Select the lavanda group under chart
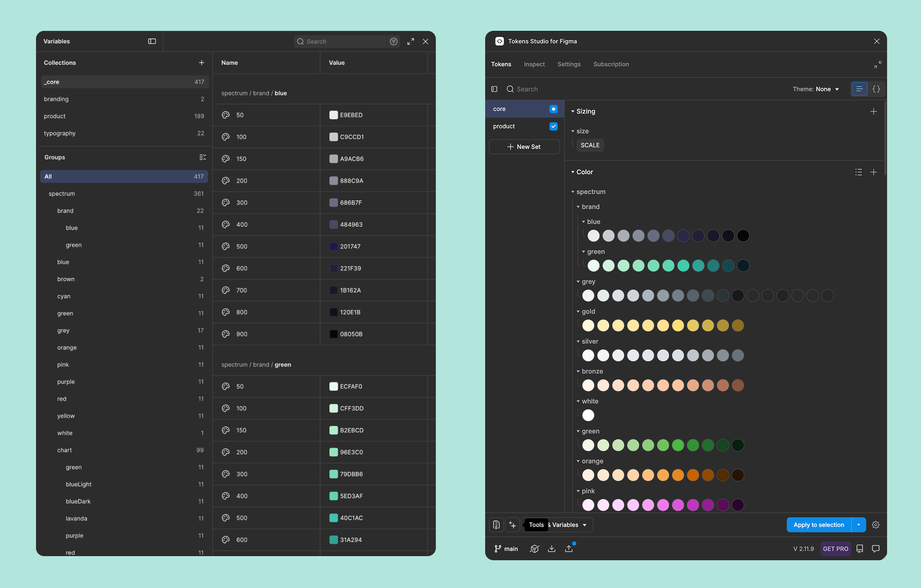The height and width of the screenshot is (588, 921). pyautogui.click(x=124, y=519)
